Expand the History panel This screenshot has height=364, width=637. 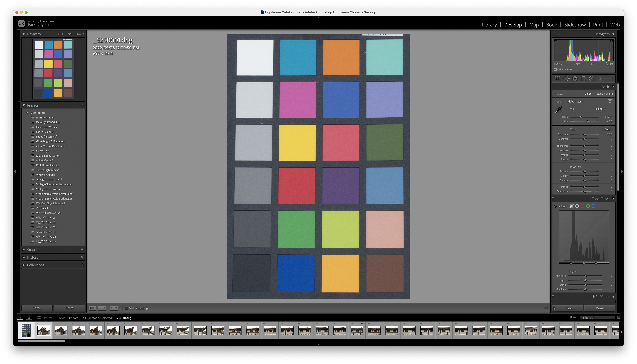tap(24, 257)
